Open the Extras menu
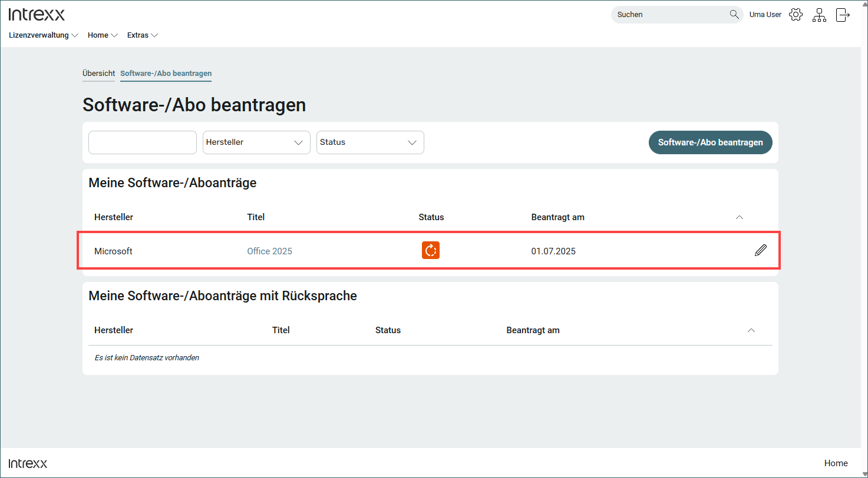The image size is (868, 478). [x=143, y=35]
